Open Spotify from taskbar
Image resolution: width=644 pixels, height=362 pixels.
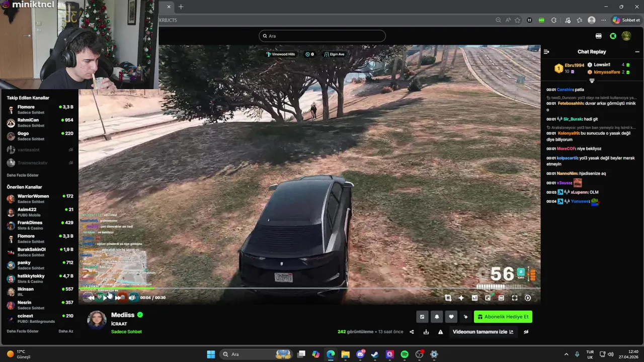405,354
